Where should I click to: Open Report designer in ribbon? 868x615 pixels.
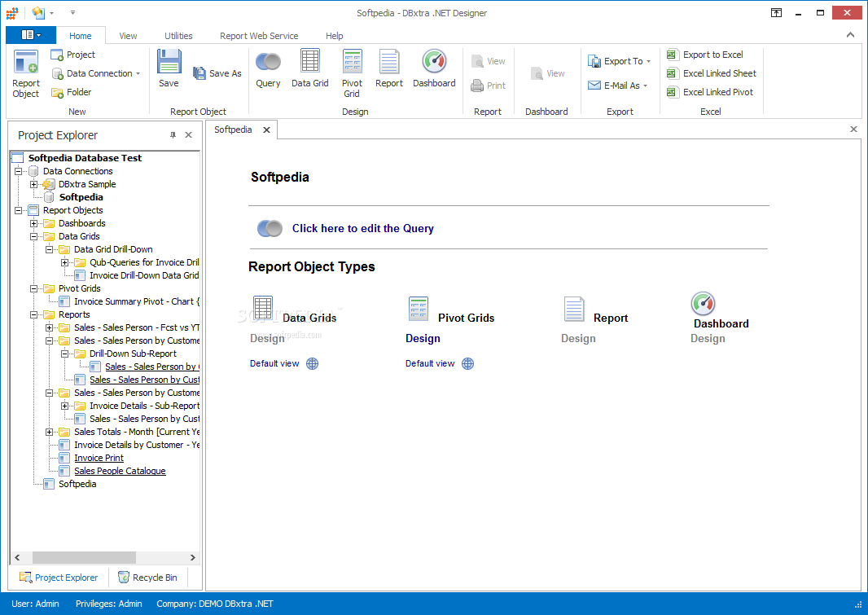(389, 68)
